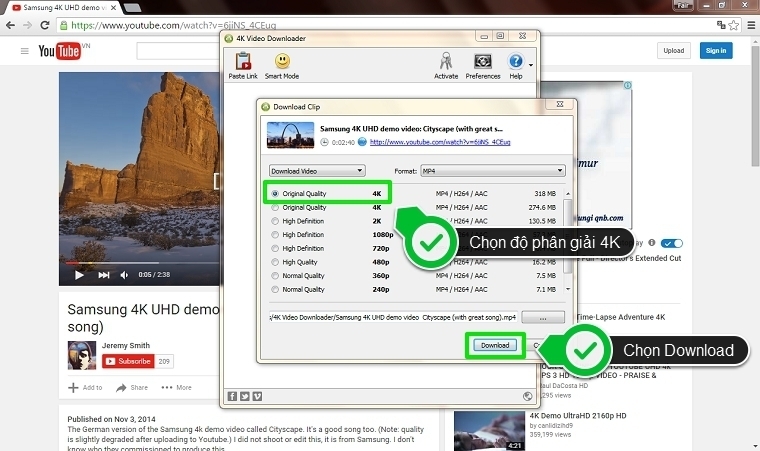Screen dimensions: 760x451
Task: Click the Download button
Action: coord(494,345)
